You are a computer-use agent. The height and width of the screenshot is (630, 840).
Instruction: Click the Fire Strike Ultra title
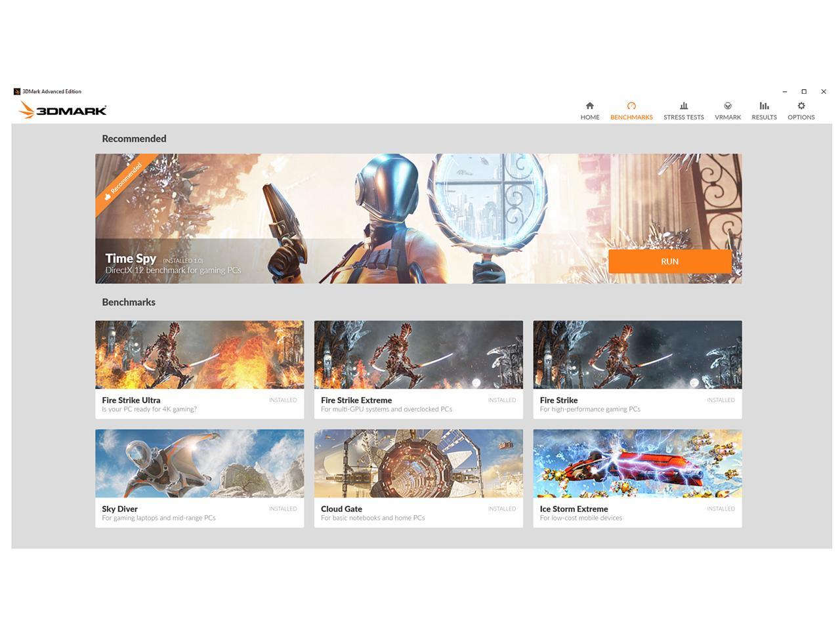tap(131, 400)
